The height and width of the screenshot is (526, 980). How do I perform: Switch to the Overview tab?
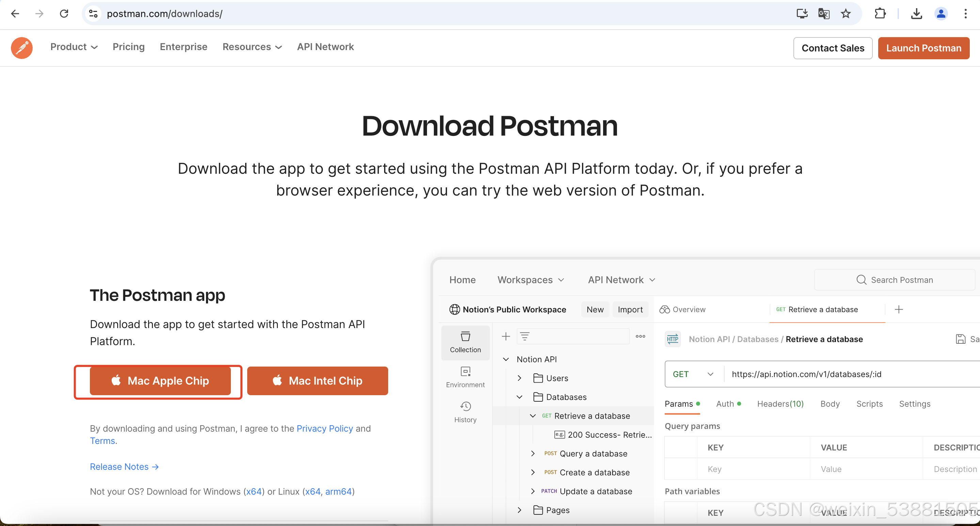click(x=682, y=309)
